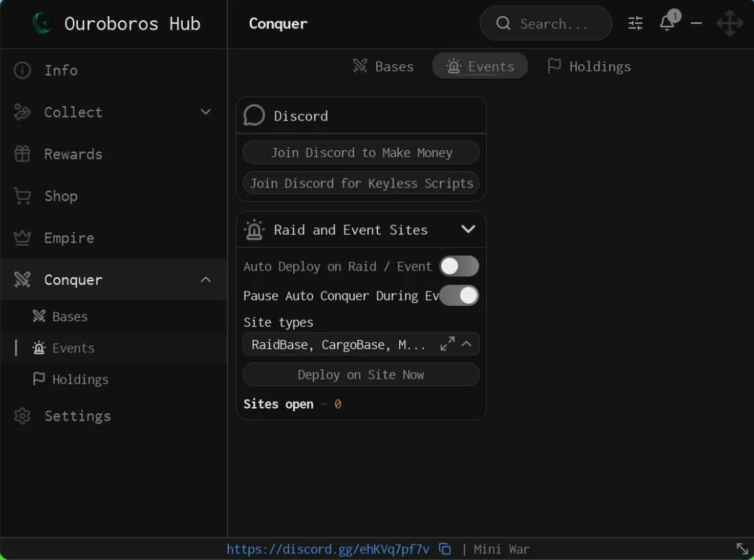The height and width of the screenshot is (560, 754).
Task: Click the Sites open count text
Action: click(x=292, y=404)
